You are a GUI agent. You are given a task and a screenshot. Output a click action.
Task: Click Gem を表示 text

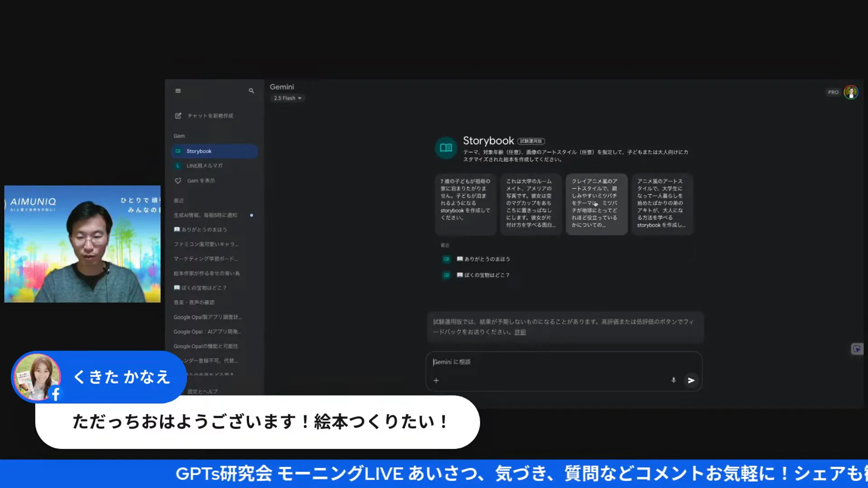201,181
